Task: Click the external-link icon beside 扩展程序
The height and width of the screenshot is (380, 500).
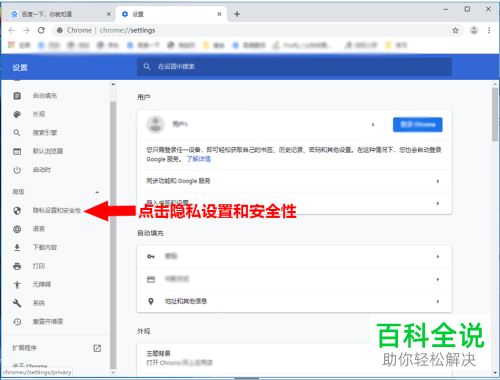Action: pyautogui.click(x=97, y=348)
